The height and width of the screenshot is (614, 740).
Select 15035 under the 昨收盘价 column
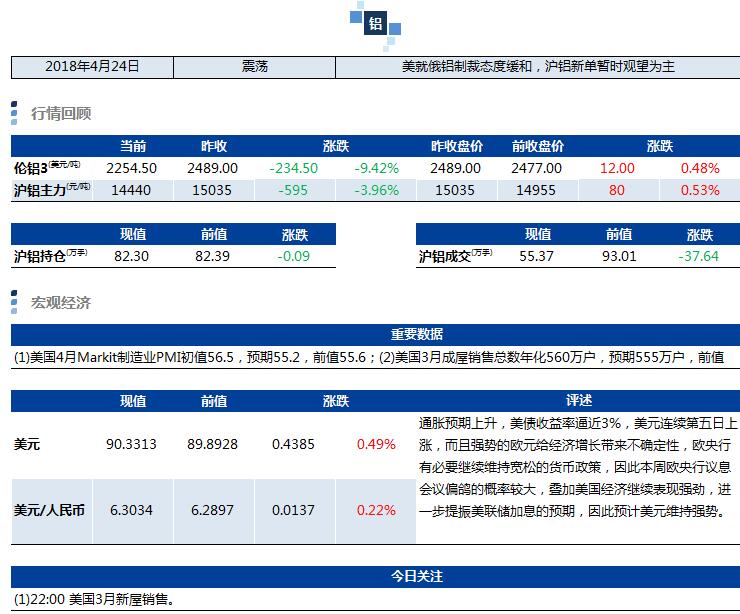click(x=454, y=190)
